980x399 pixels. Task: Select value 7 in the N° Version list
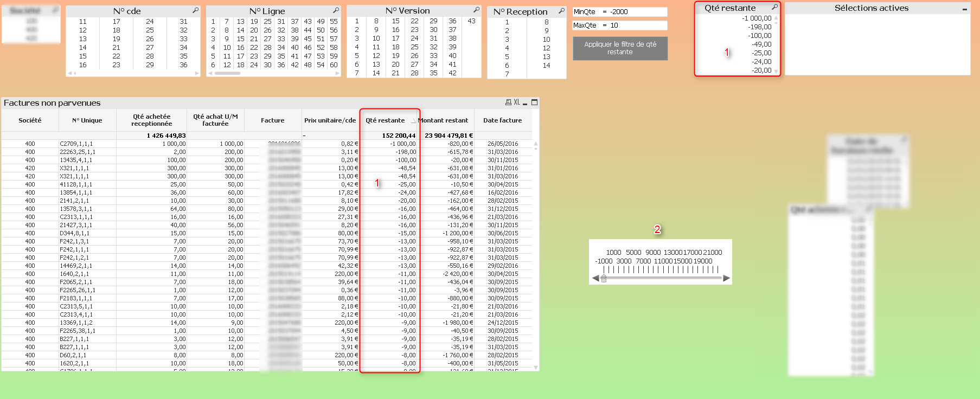click(357, 73)
